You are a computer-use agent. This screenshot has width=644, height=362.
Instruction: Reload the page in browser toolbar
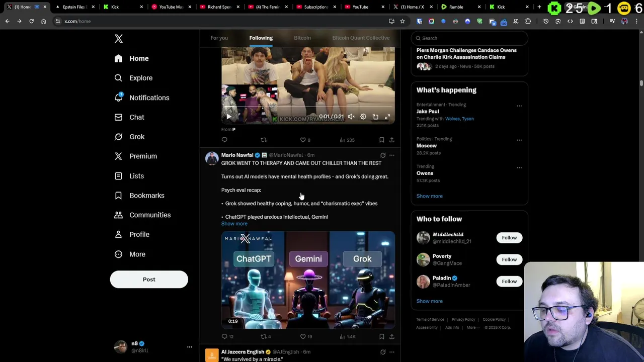pyautogui.click(x=31, y=21)
